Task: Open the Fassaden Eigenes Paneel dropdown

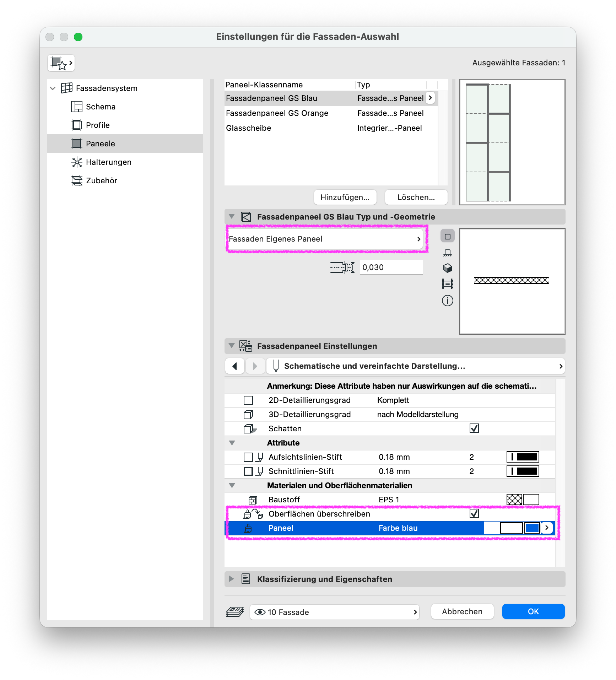Action: [x=325, y=239]
